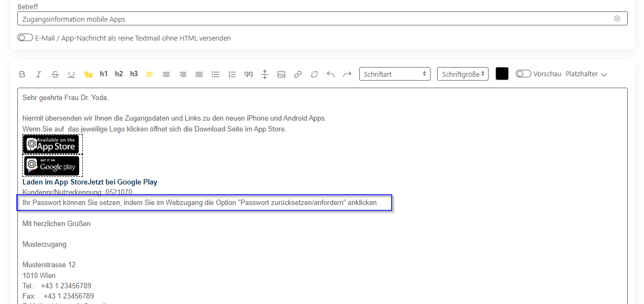Screen dimensions: 644x304
Task: Toggle bold formatting in editor toolbar
Action: (22, 74)
